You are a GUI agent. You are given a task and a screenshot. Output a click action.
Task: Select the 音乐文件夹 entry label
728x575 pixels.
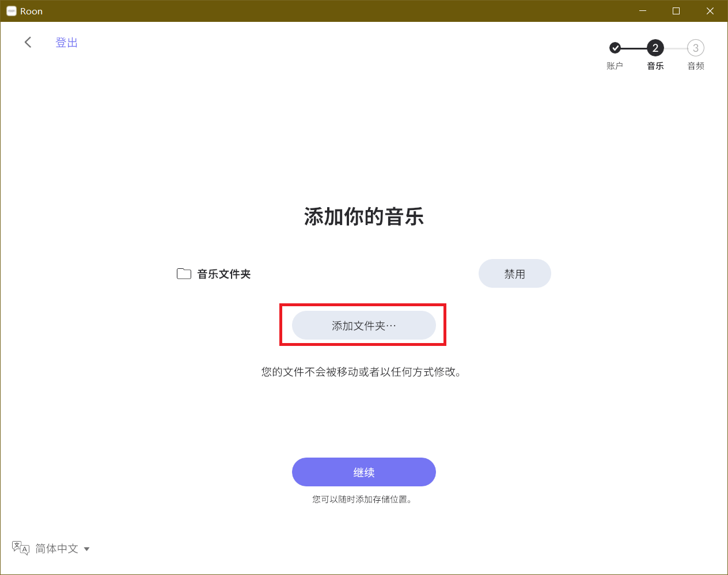point(224,274)
